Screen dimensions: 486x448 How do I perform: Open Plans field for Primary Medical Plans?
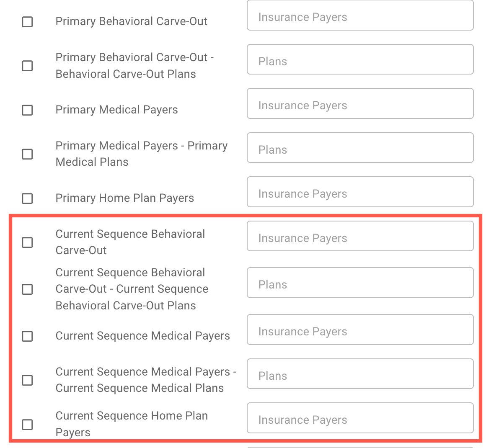coord(360,148)
